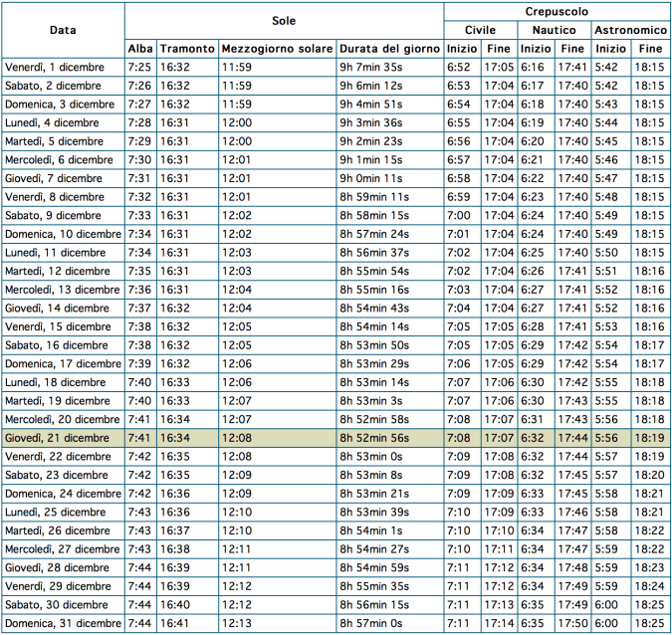Select the 'Civile' twilight subheader
The height and width of the screenshot is (635, 672).
pos(480,30)
